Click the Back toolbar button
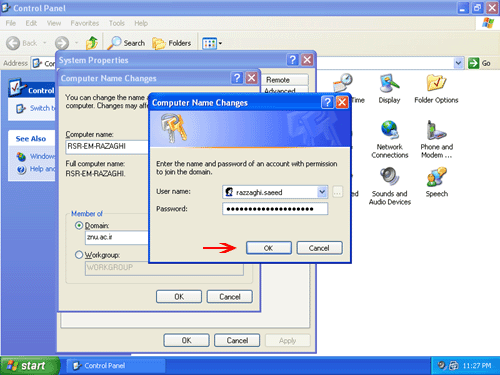Screen dimensions: 500x375 (x=22, y=43)
